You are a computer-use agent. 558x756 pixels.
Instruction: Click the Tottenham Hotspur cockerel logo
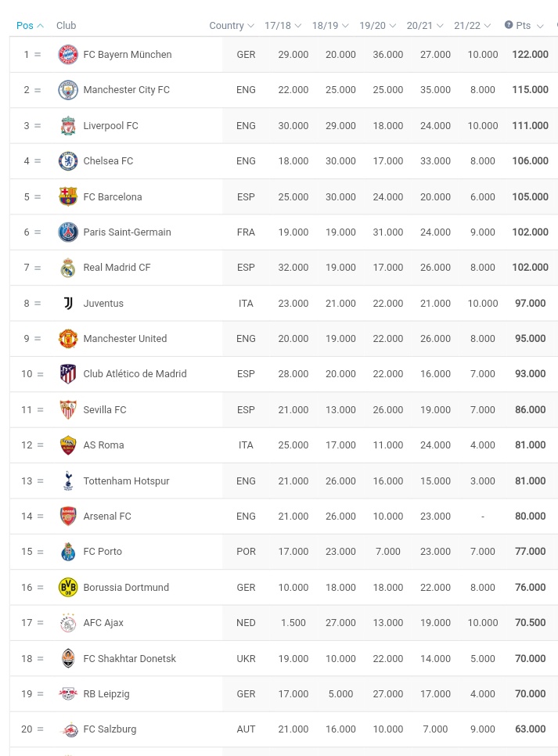(68, 481)
